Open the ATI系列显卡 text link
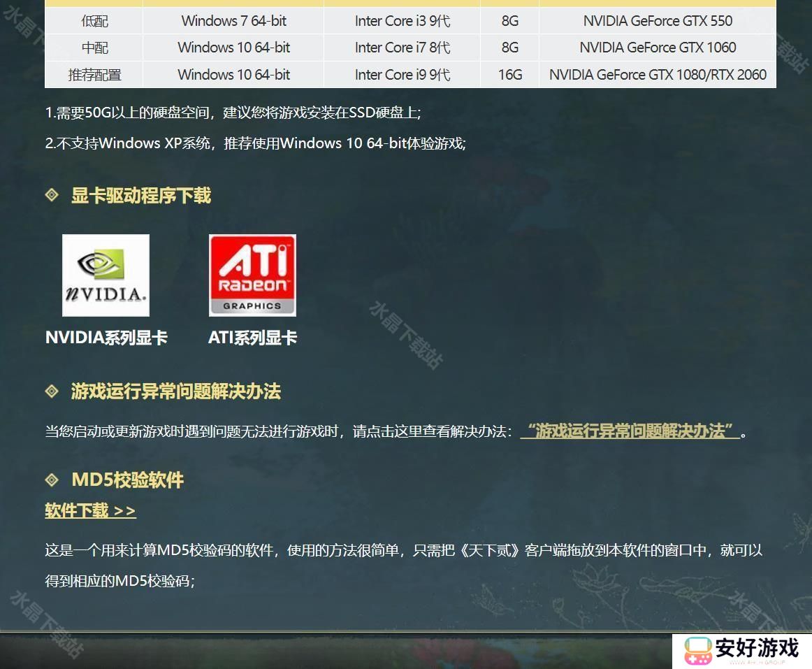This screenshot has width=812, height=669. (x=252, y=338)
